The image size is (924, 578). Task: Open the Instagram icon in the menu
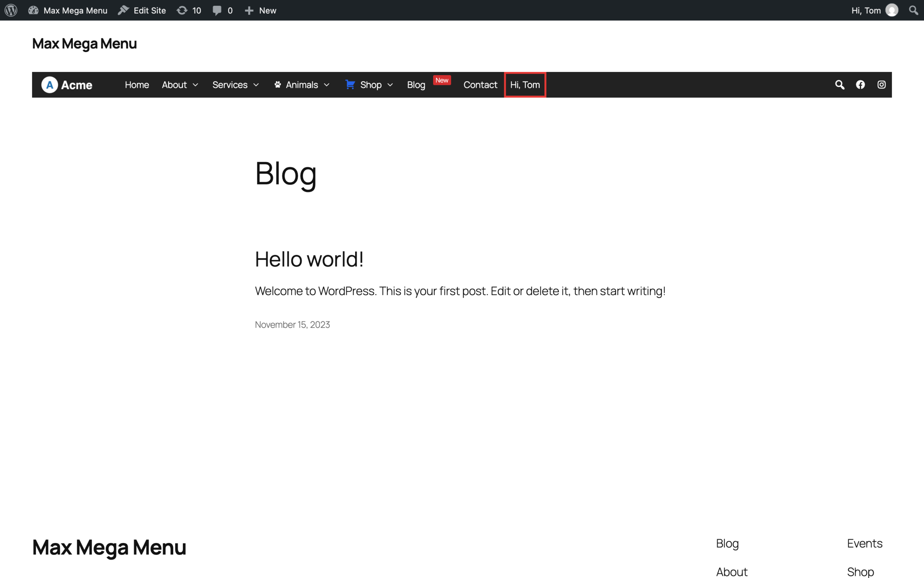click(x=881, y=85)
